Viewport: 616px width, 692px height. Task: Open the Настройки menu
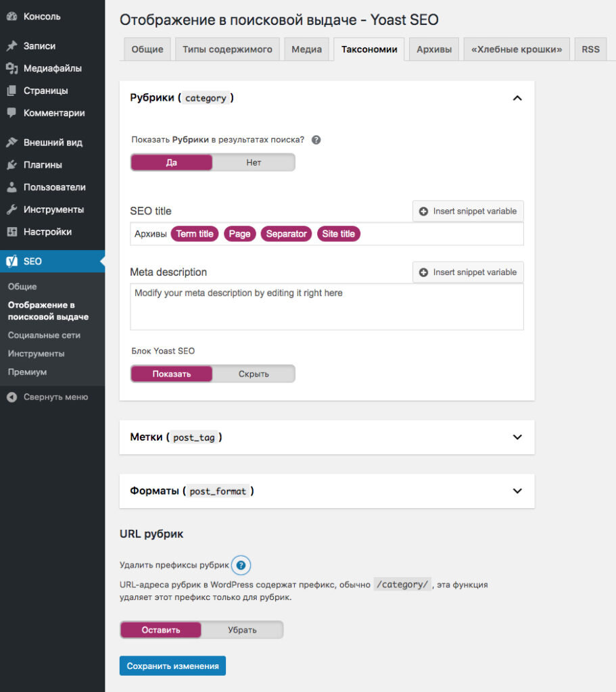pyautogui.click(x=53, y=232)
